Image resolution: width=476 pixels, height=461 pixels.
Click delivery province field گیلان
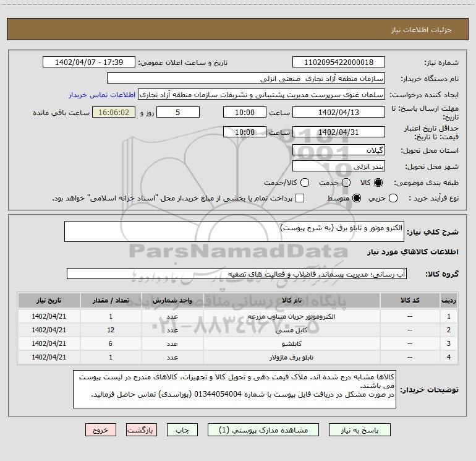pos(339,150)
